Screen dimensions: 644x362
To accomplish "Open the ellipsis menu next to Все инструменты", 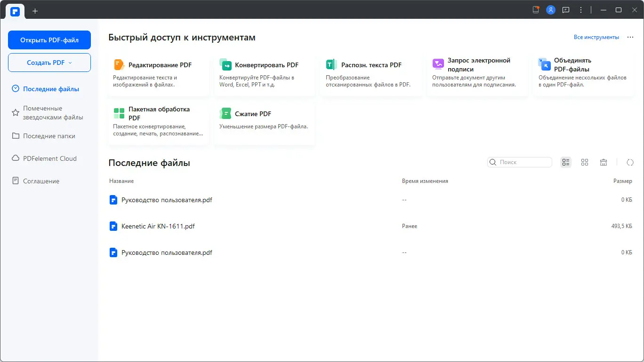I will tap(630, 37).
